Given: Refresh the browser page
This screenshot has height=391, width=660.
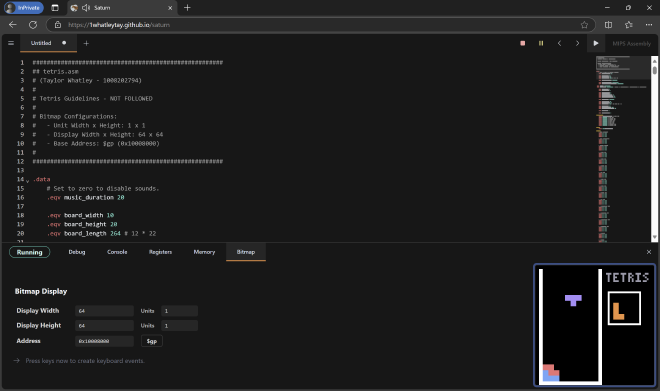Looking at the screenshot, I should 33,25.
